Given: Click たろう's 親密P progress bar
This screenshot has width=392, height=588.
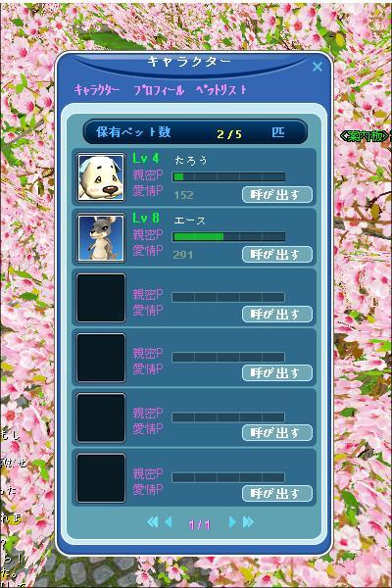Looking at the screenshot, I should pos(228,176).
